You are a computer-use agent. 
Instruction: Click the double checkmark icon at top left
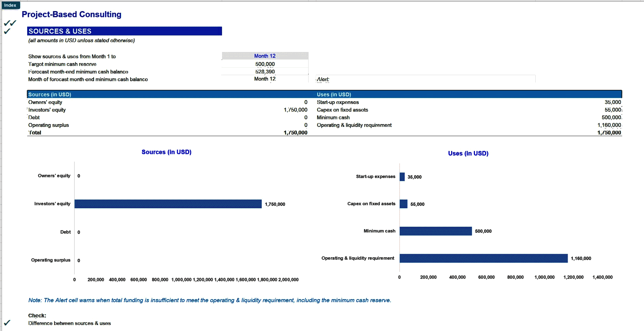point(10,23)
